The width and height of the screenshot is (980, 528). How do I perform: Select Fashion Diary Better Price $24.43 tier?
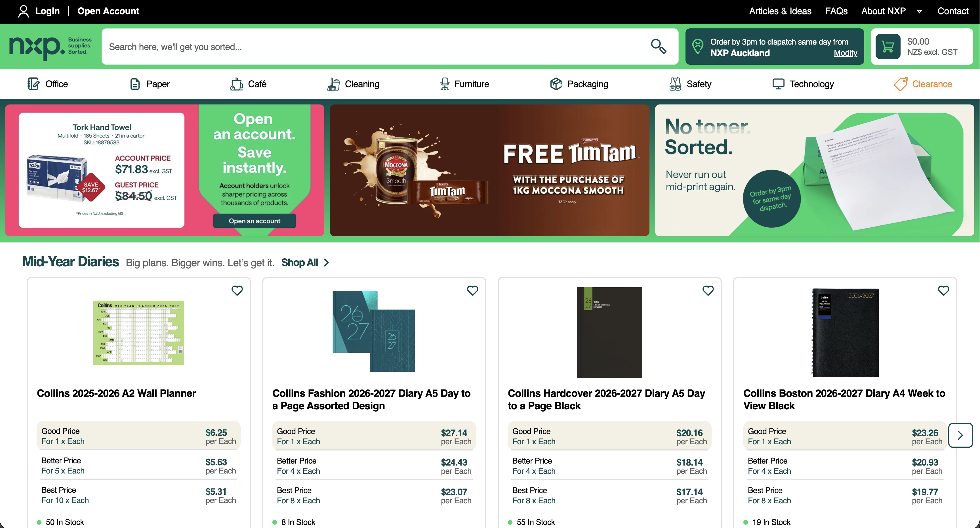point(374,466)
